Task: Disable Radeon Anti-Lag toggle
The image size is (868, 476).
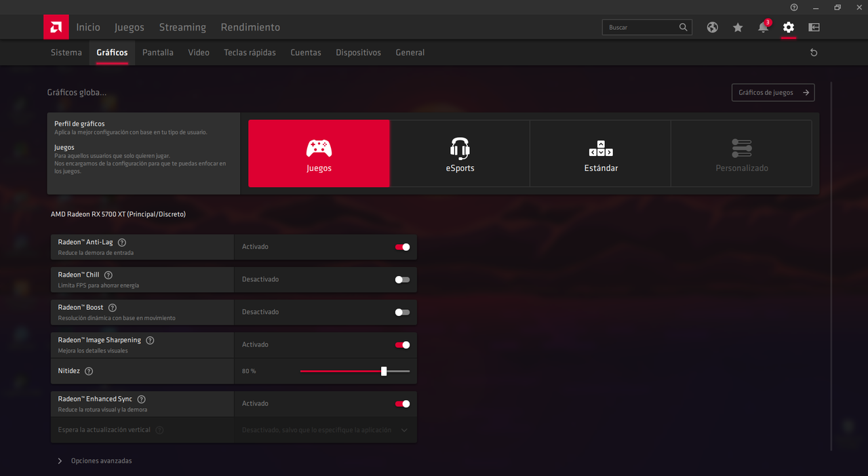Action: coord(402,247)
